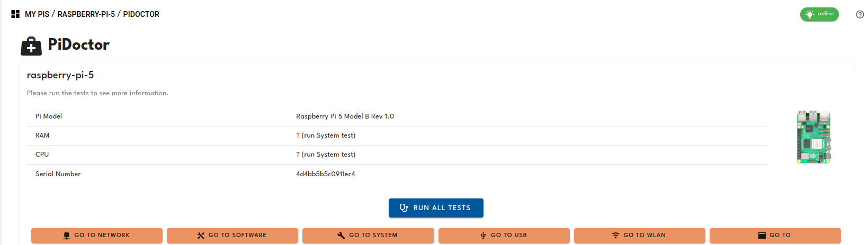Viewport: 868px width, 245px height.
Task: Click the dashboard grid icon in breadcrumb
Action: click(15, 14)
